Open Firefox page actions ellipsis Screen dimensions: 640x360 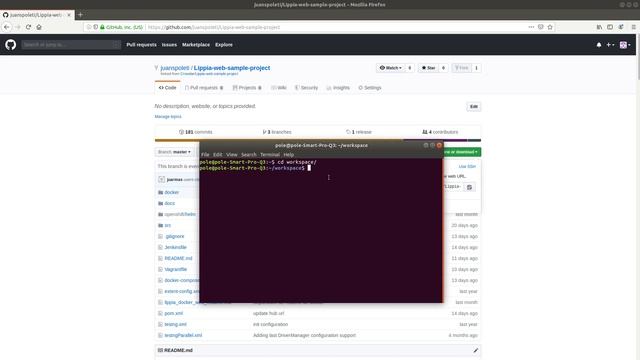click(531, 27)
